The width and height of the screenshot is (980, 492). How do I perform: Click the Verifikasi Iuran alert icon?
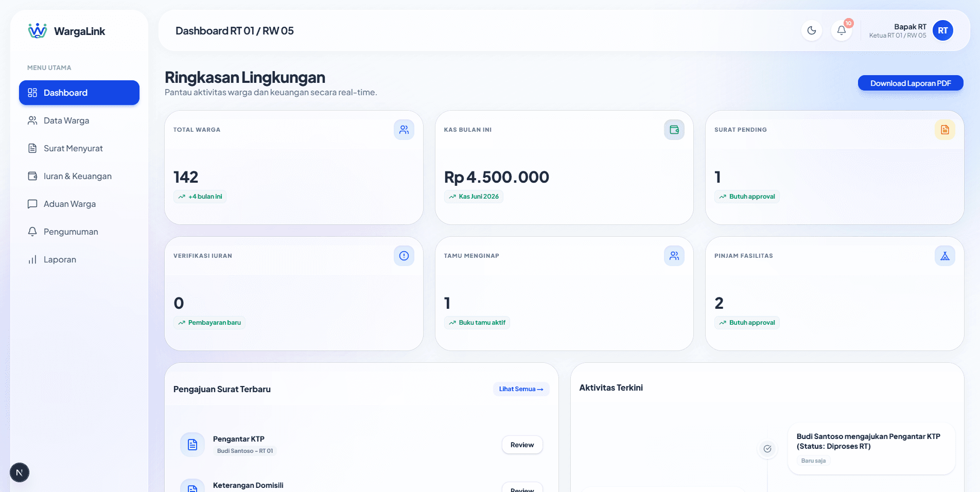404,256
